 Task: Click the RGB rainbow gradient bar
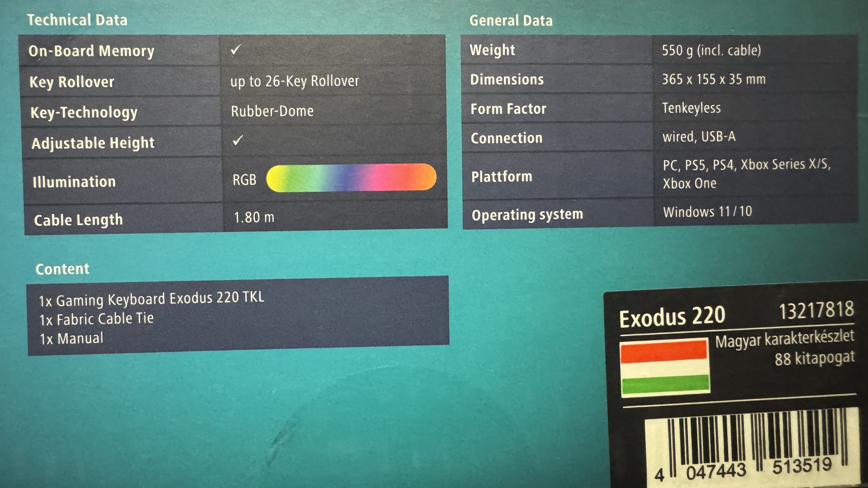point(351,178)
